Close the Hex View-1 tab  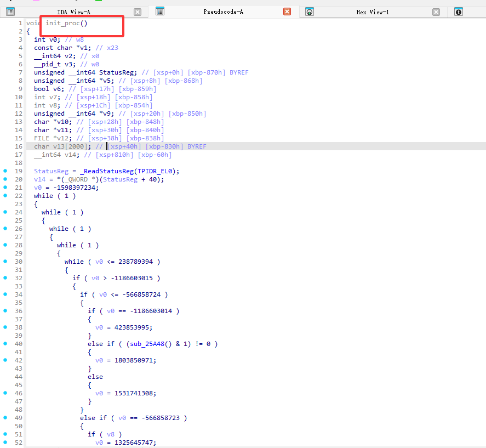point(436,12)
